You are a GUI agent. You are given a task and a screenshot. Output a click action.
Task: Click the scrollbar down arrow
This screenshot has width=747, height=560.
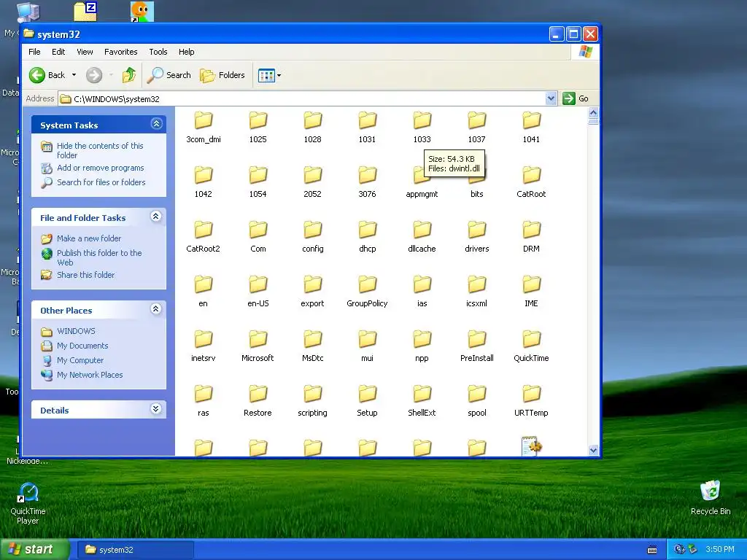click(593, 450)
